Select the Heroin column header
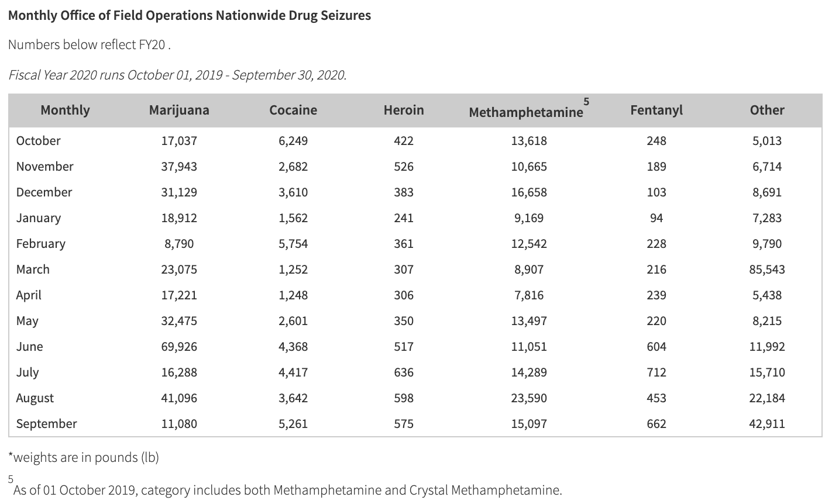This screenshot has width=832, height=504. [x=404, y=111]
